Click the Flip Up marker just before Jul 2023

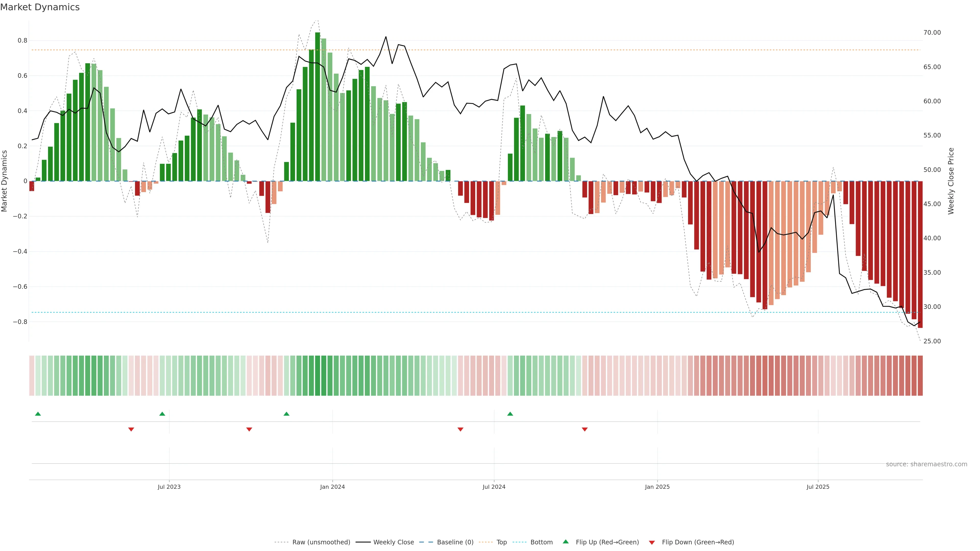click(162, 414)
